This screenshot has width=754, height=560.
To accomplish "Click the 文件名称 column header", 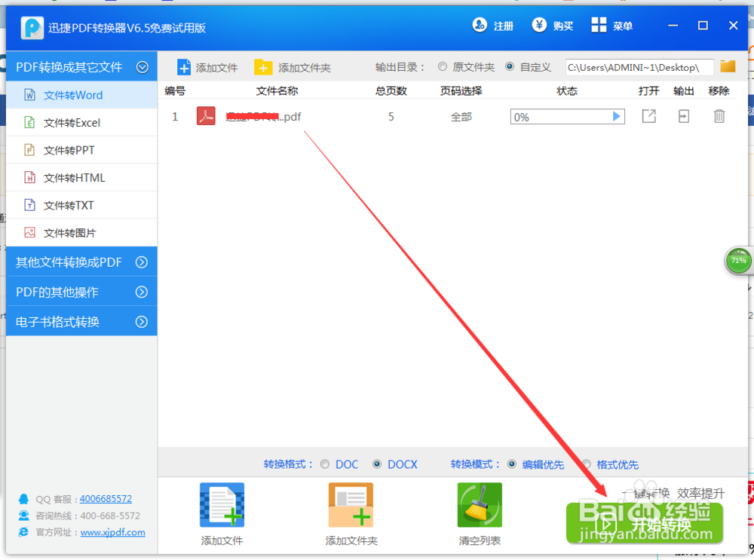I will pyautogui.click(x=277, y=91).
